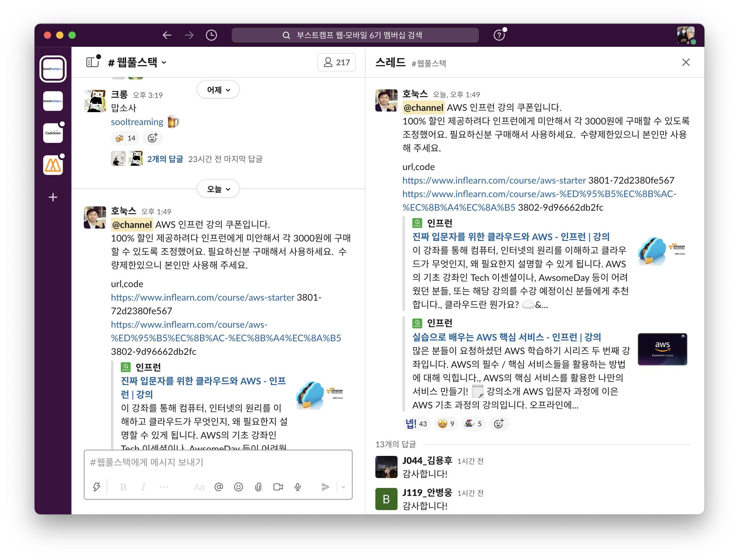
Task: Click the microphone audio clip icon
Action: (x=298, y=487)
